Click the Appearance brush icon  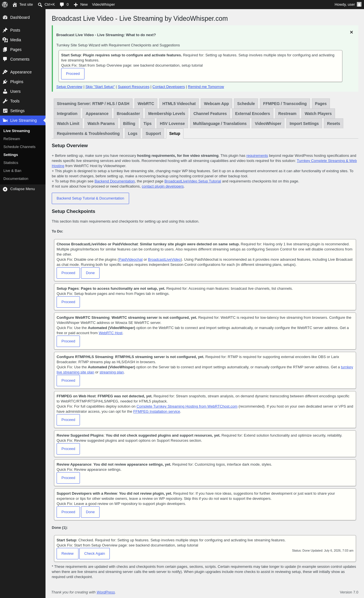tap(5, 72)
